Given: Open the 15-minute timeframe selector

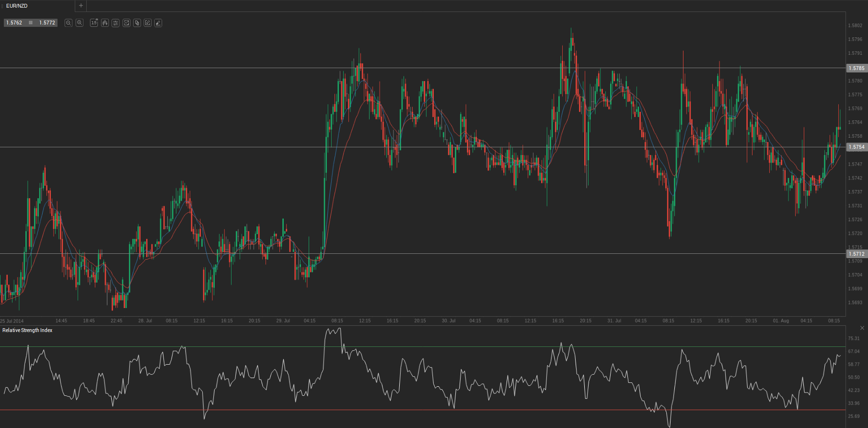Looking at the screenshot, I should pos(94,23).
